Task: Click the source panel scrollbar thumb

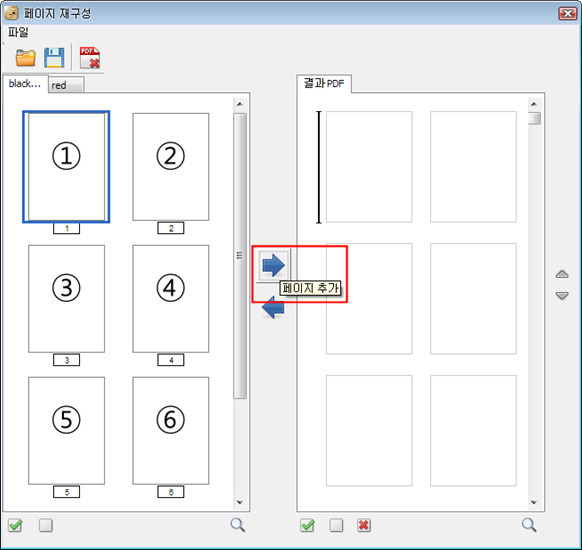Action: [240, 256]
